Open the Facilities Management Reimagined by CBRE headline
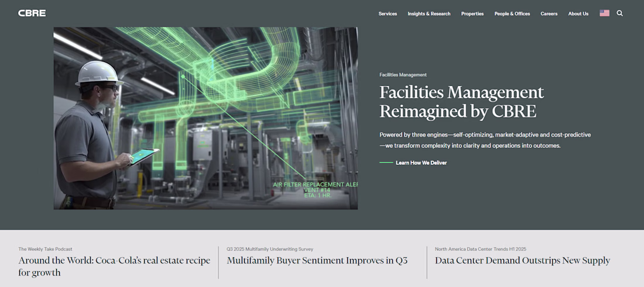644x287 pixels. 462,102
